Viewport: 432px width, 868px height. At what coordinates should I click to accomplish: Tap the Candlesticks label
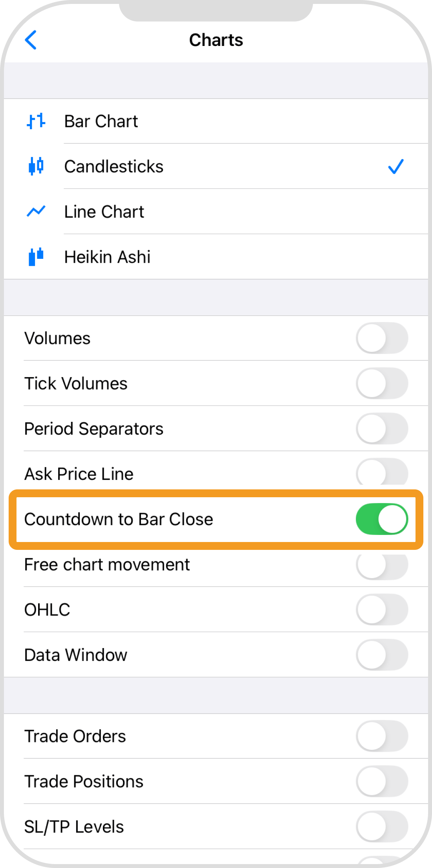pyautogui.click(x=113, y=167)
